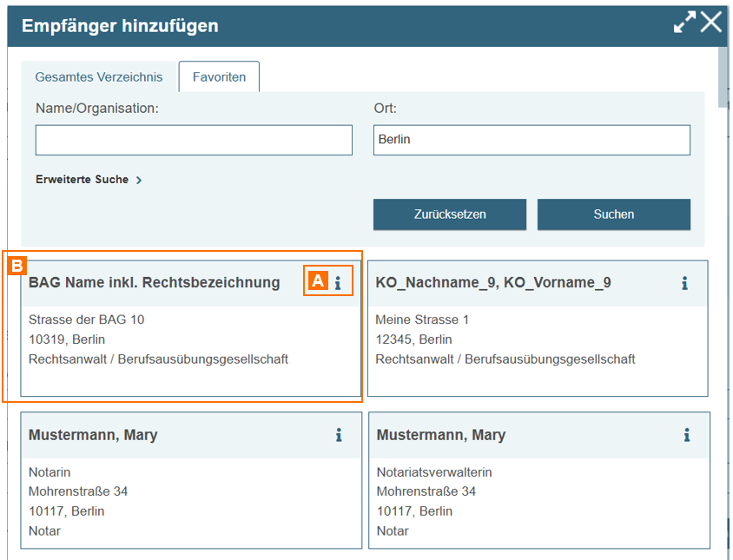This screenshot has width=733, height=560.
Task: Open info icon on the Notariatsverwalterin card
Action: click(686, 435)
